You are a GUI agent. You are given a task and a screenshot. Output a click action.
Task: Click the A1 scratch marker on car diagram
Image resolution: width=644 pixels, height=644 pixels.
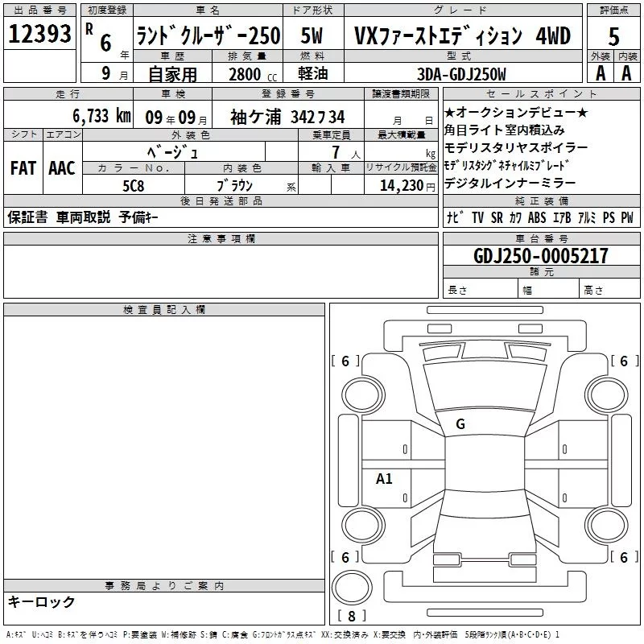[x=384, y=479]
